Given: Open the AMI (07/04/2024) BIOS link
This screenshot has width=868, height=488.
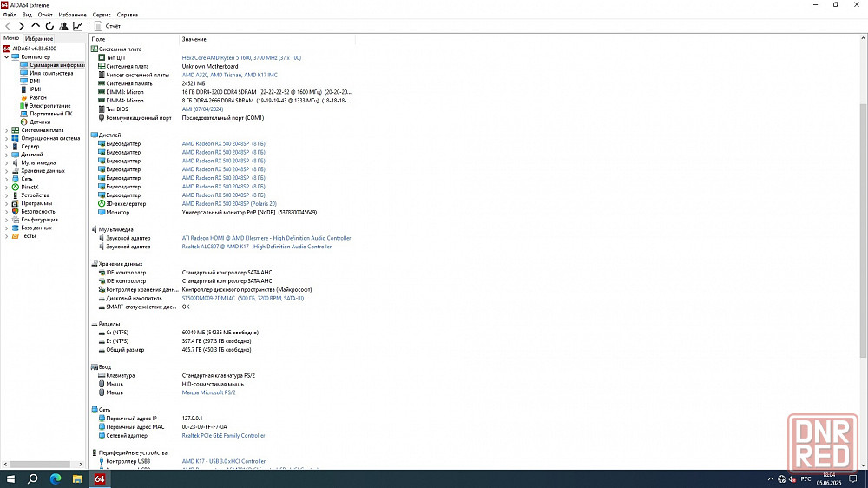Looking at the screenshot, I should click(202, 109).
